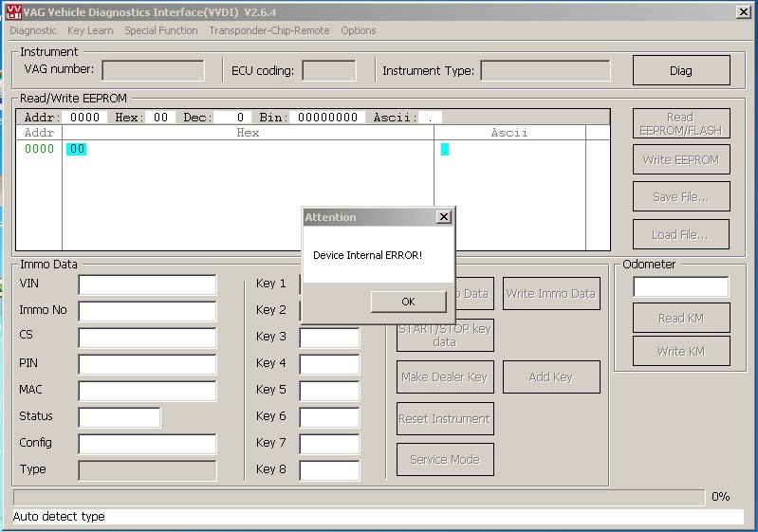Click the Key 7 input field
The image size is (758, 532).
330,444
